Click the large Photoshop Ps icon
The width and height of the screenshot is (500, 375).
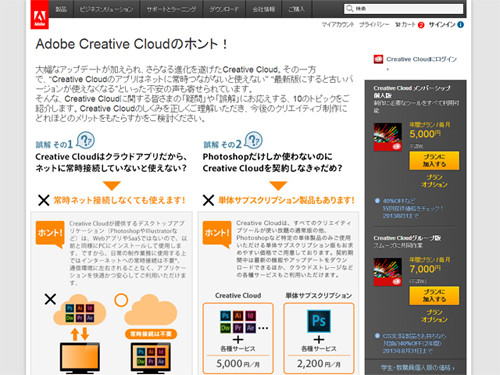point(319,321)
